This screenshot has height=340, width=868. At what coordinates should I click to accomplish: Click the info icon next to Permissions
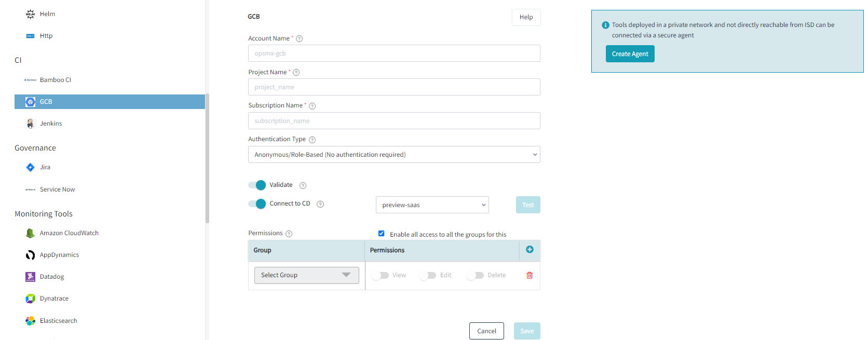tap(289, 234)
